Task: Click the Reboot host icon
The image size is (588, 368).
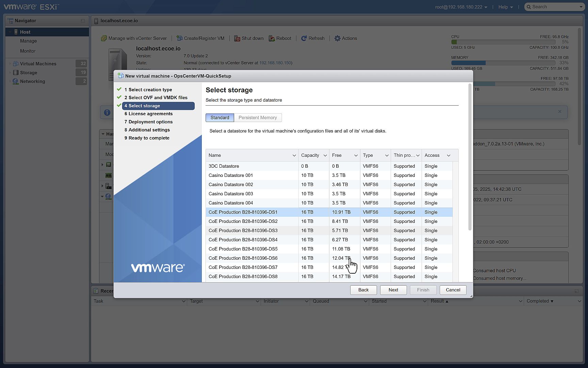Action: 272,39
